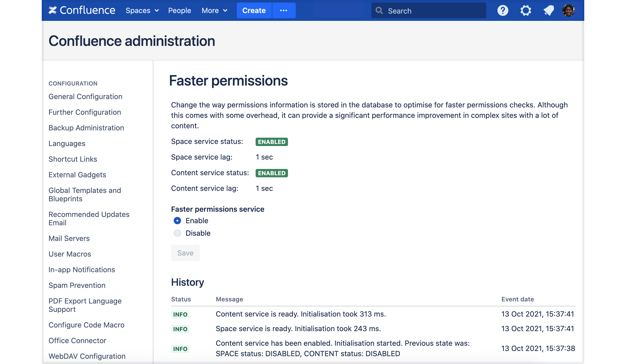The width and height of the screenshot is (626, 364).
Task: Open Recommended Updates Email settings
Action: (x=89, y=219)
